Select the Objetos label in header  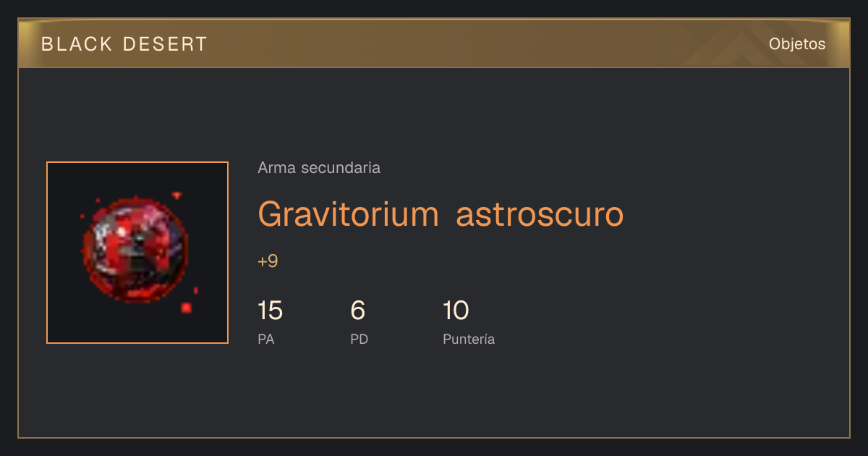click(797, 43)
